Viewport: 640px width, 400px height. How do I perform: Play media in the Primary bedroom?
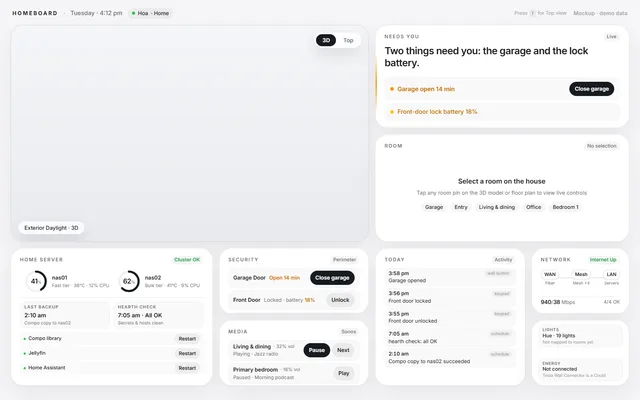[344, 373]
